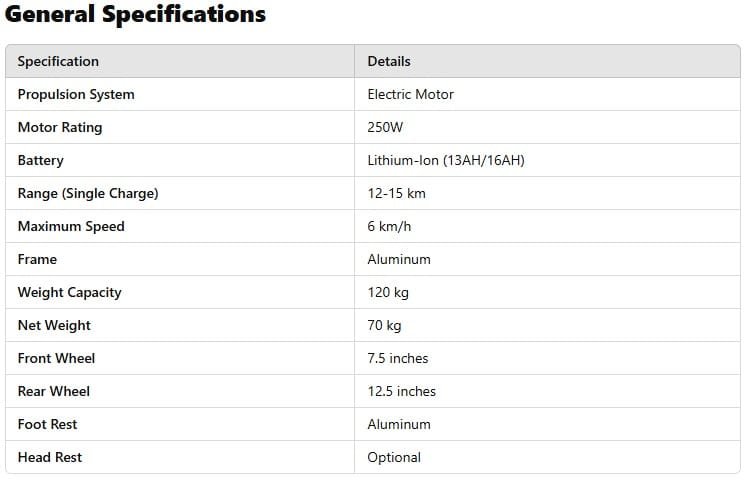Select the Range (Single Charge) label

(88, 193)
